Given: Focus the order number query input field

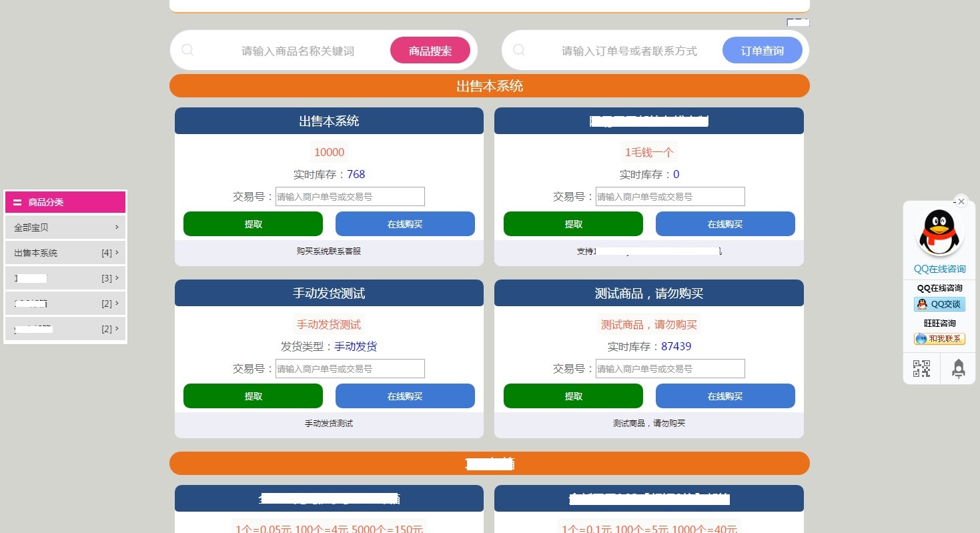Looking at the screenshot, I should (628, 51).
